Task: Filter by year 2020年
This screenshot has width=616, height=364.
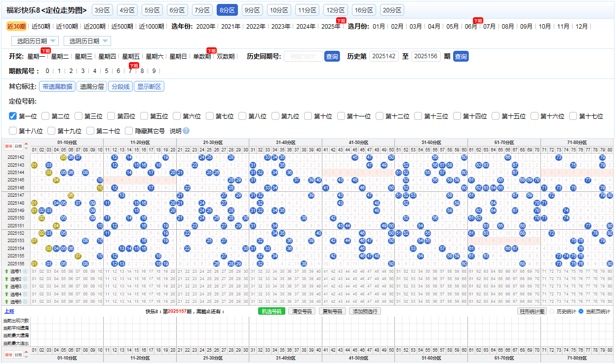Action: [x=206, y=27]
